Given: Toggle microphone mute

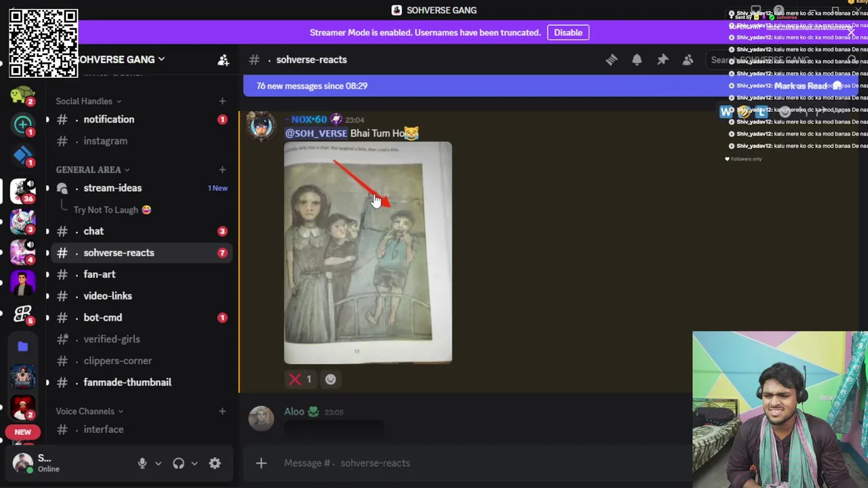Looking at the screenshot, I should pyautogui.click(x=142, y=464).
